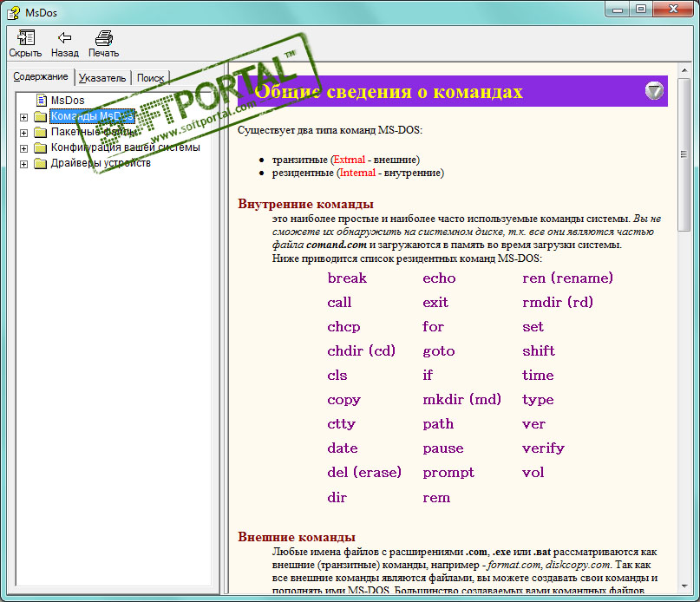Open the goto command link
The height and width of the screenshot is (602, 700).
coord(439,351)
